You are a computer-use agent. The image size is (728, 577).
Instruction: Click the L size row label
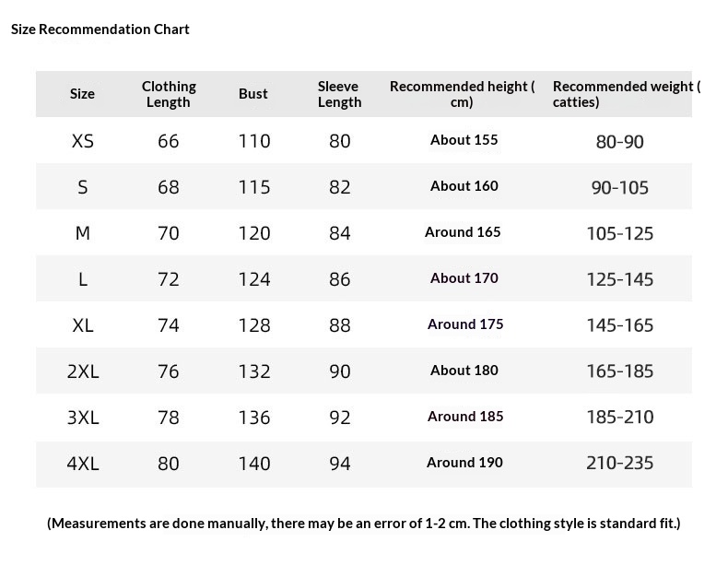[83, 279]
